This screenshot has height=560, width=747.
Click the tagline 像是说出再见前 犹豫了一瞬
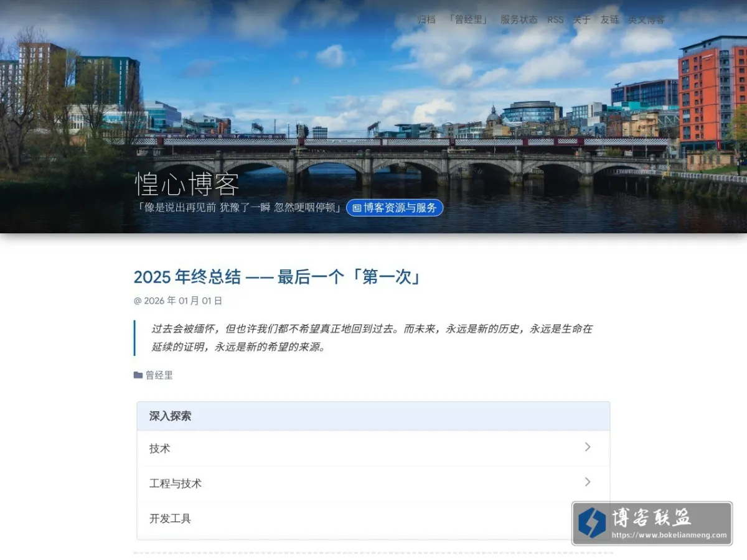[240, 208]
